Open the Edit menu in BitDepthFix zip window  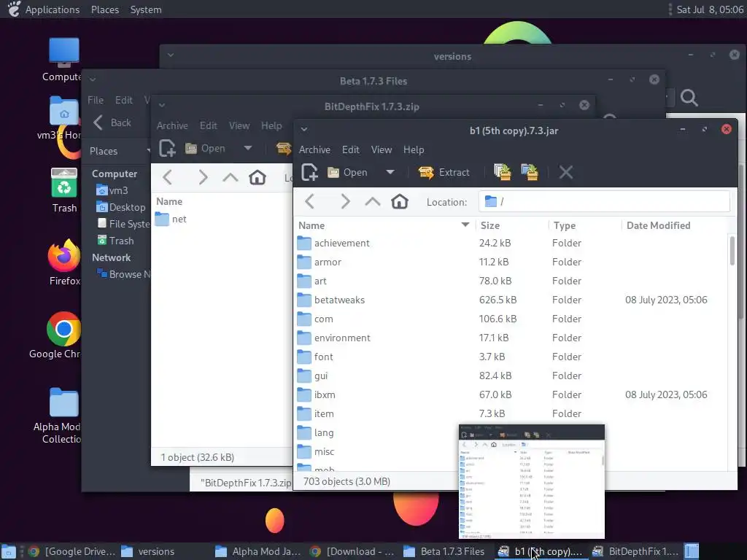pos(208,125)
